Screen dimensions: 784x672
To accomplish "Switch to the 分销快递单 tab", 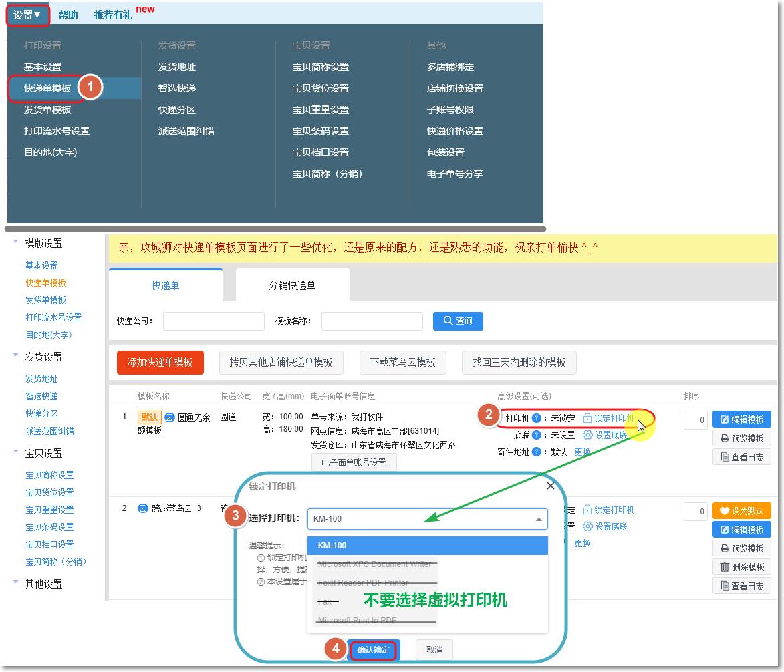I will point(294,284).
